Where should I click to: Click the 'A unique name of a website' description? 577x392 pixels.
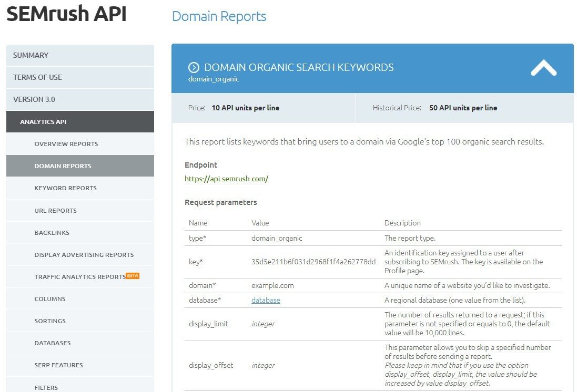tap(468, 285)
